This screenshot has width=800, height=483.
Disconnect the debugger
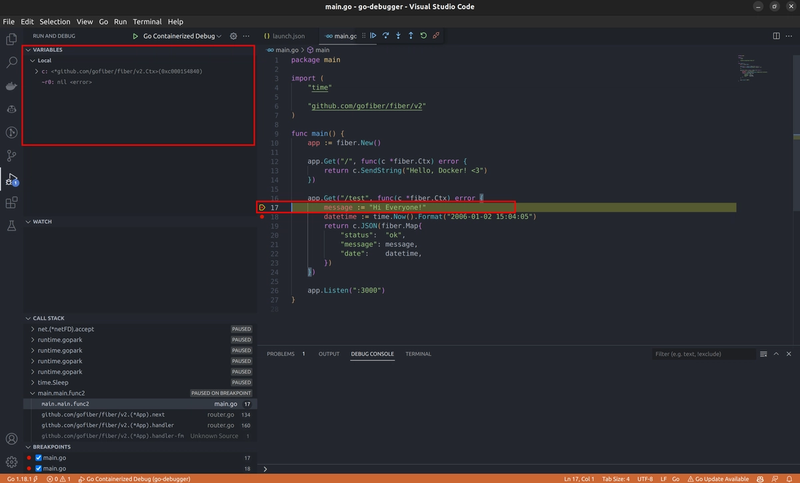coord(436,36)
